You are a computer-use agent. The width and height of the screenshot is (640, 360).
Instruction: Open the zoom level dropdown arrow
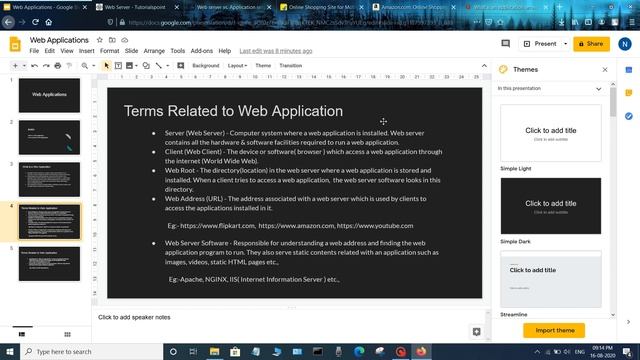(x=93, y=66)
